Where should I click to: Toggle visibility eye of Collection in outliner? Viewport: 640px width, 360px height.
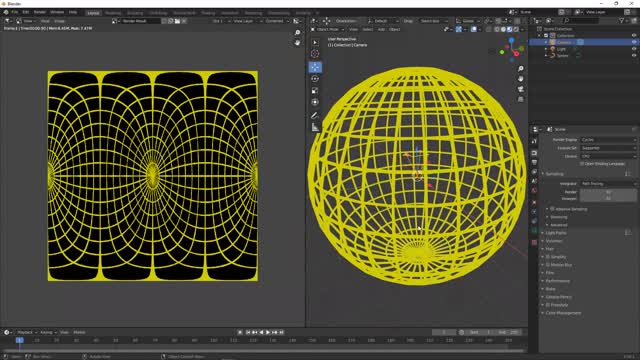[x=634, y=36]
